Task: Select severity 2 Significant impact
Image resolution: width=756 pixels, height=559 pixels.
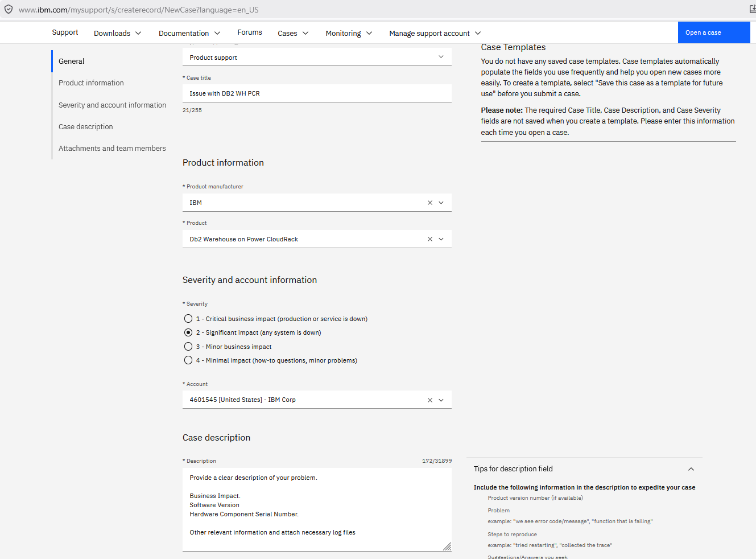Action: pyautogui.click(x=188, y=332)
